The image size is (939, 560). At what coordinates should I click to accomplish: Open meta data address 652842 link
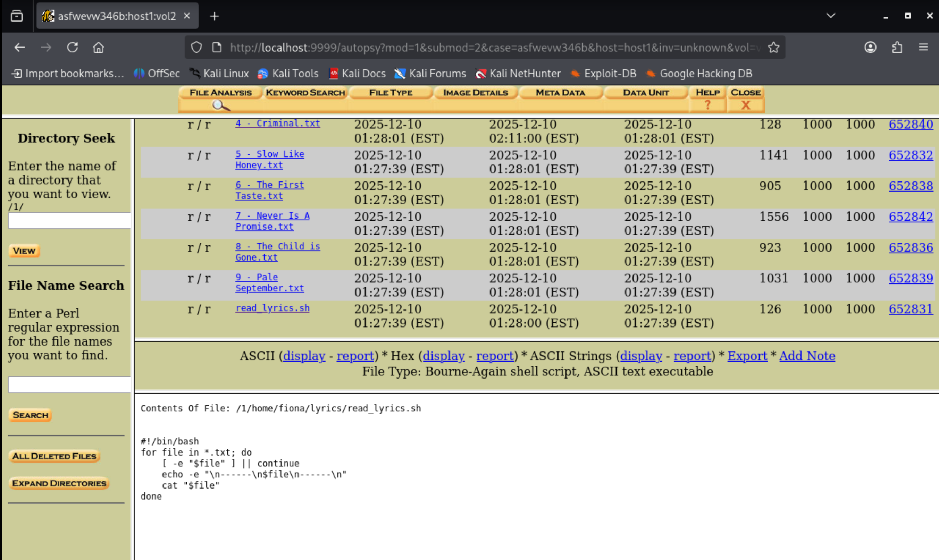point(910,217)
